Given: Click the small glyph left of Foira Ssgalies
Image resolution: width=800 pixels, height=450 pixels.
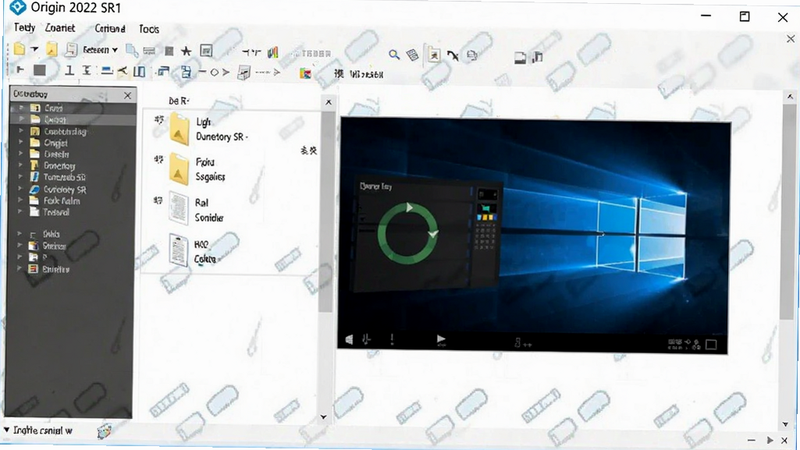Looking at the screenshot, I should pos(159,159).
